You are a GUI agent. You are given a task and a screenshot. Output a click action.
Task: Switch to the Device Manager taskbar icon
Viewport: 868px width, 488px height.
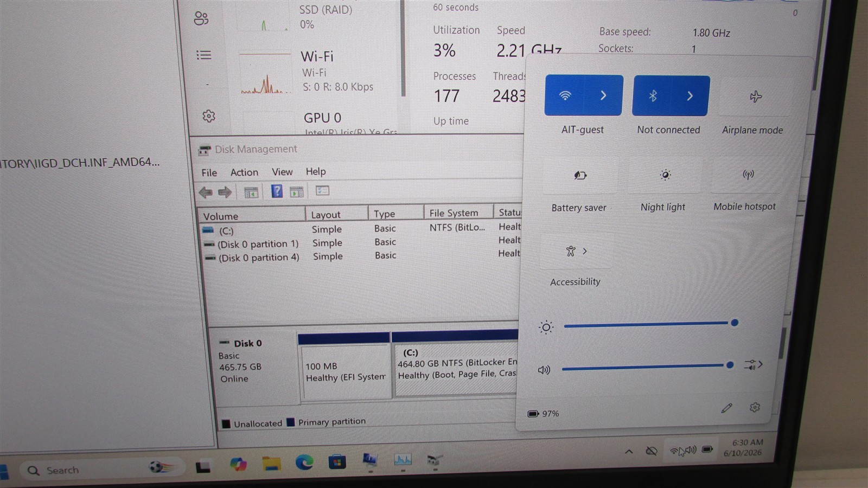coord(370,461)
